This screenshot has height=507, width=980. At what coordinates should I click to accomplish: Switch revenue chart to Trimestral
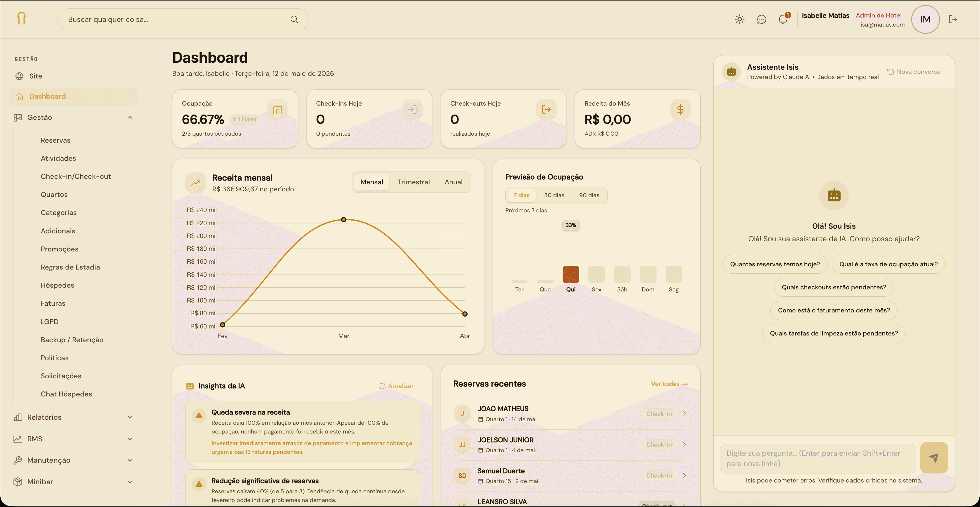coord(414,182)
